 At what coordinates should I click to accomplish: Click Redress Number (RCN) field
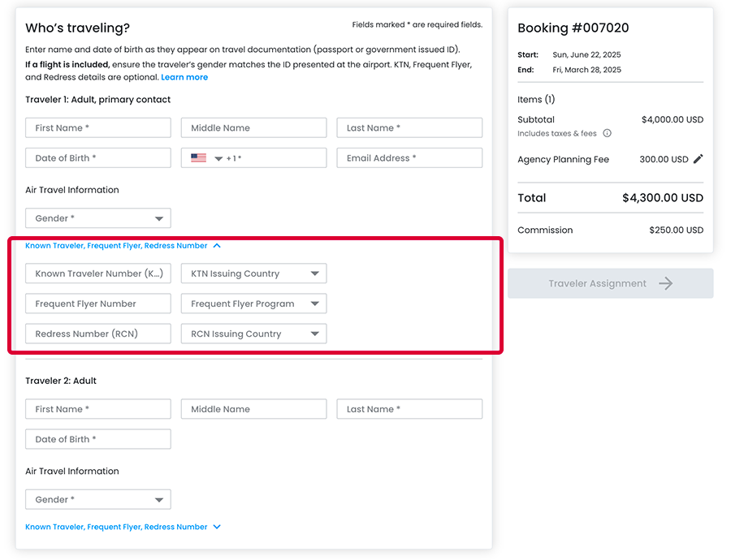(x=97, y=334)
